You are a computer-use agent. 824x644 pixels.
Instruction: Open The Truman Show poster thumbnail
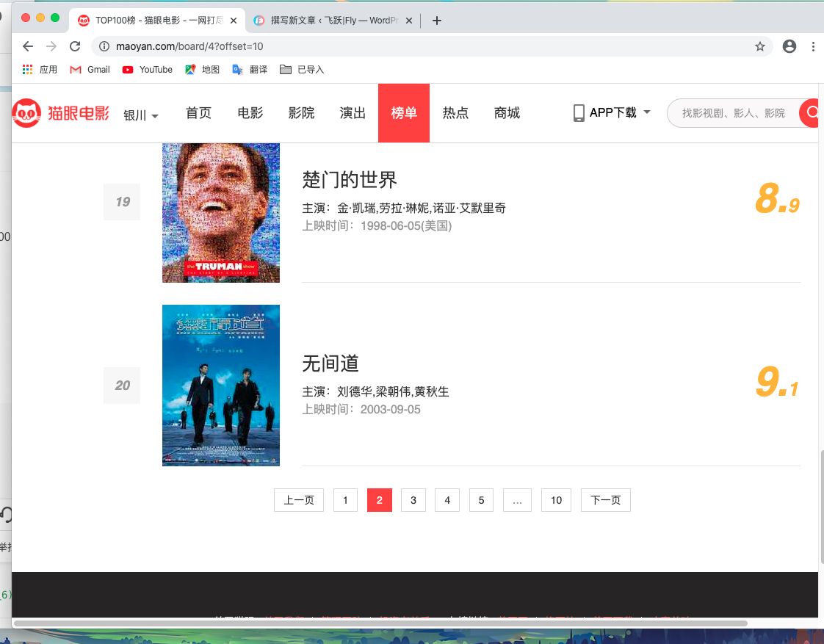click(x=221, y=213)
